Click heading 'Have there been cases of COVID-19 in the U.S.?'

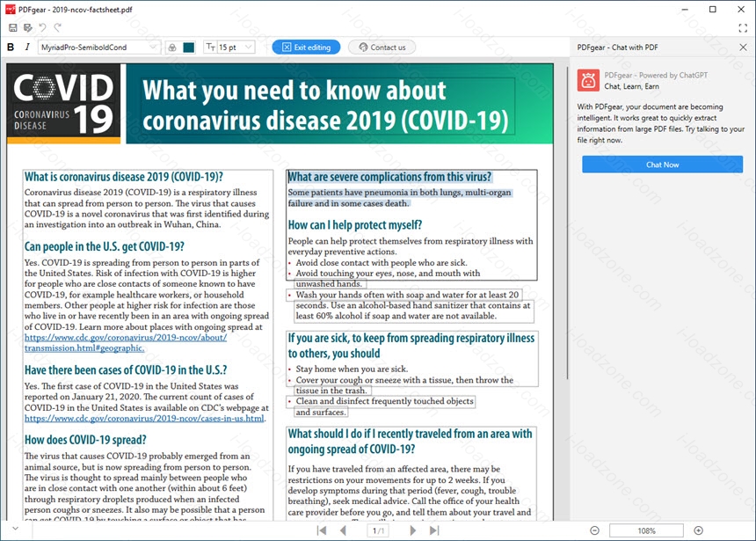pyautogui.click(x=126, y=370)
